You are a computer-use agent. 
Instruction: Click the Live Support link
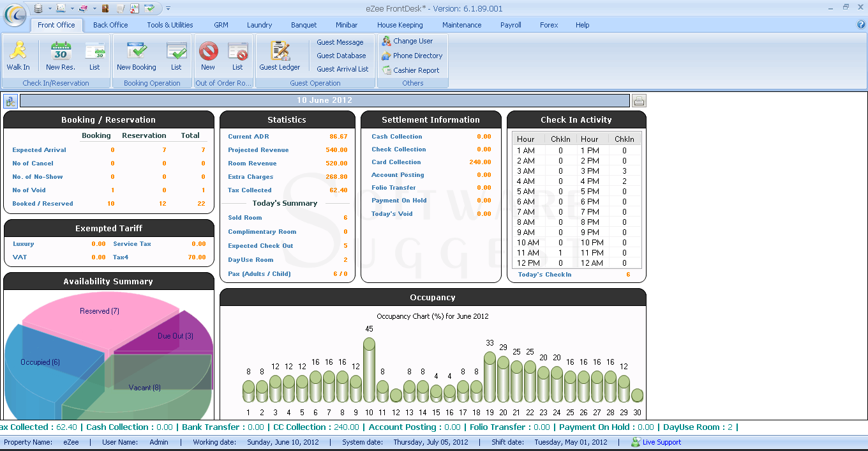(x=661, y=442)
